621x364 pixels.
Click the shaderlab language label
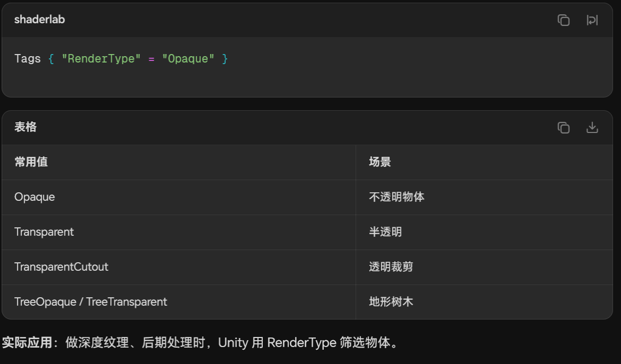[39, 20]
